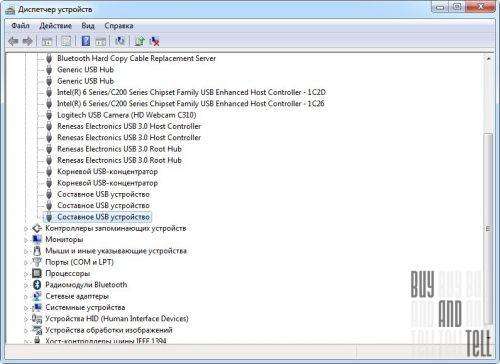Click the camera icon of Устройства обработки изображений

[x=37, y=330]
